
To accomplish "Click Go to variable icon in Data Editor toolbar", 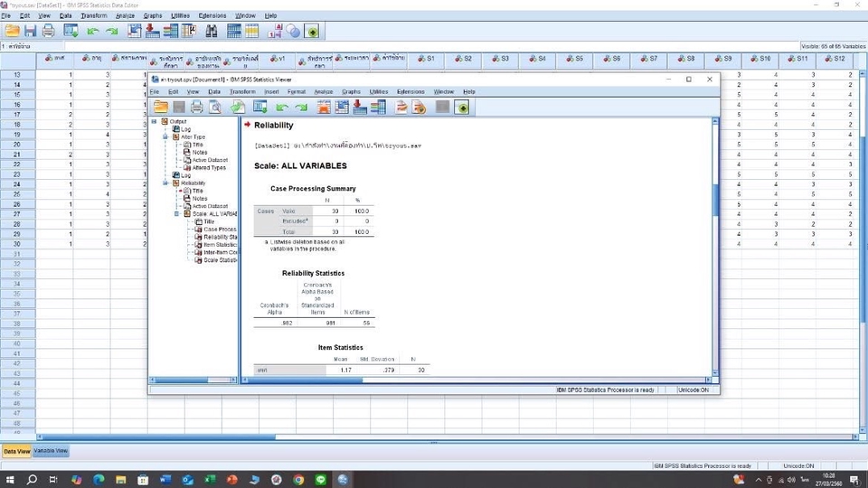I will 152,31.
